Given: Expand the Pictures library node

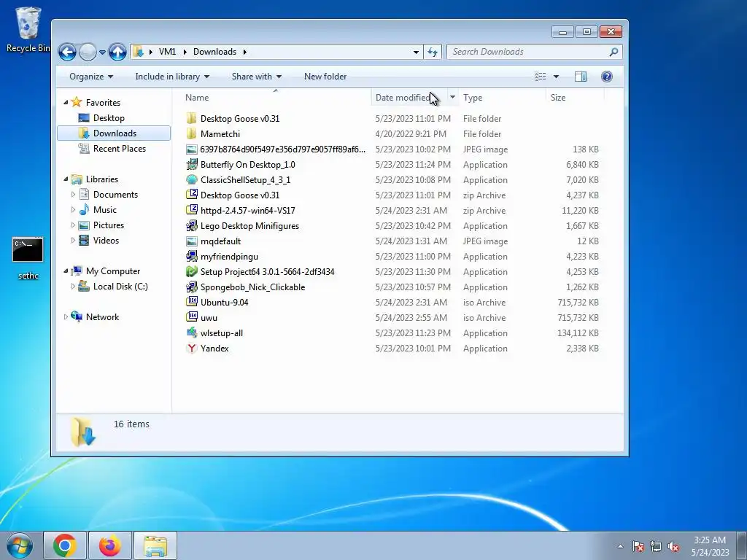Looking at the screenshot, I should pos(73,225).
